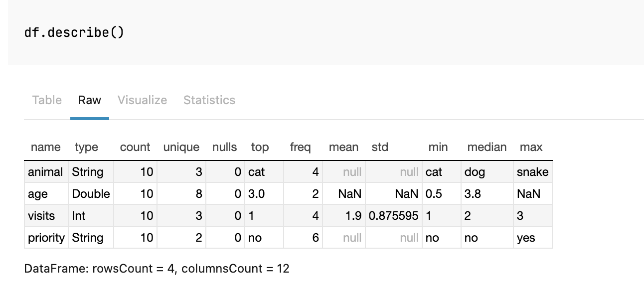Select the 0.875595 std value for visits
644x301 pixels.
pyautogui.click(x=394, y=215)
